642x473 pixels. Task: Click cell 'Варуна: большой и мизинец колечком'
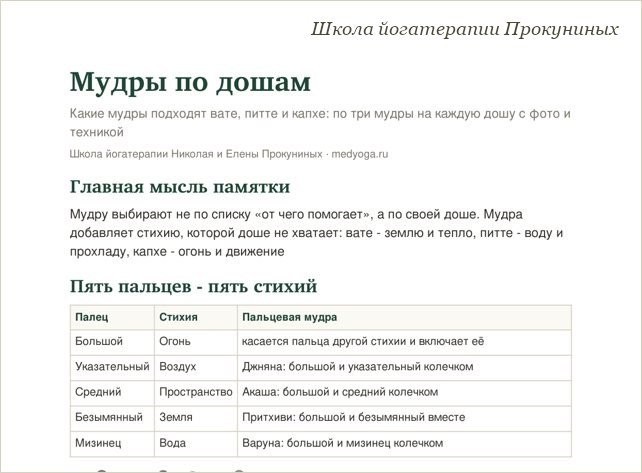point(404,444)
